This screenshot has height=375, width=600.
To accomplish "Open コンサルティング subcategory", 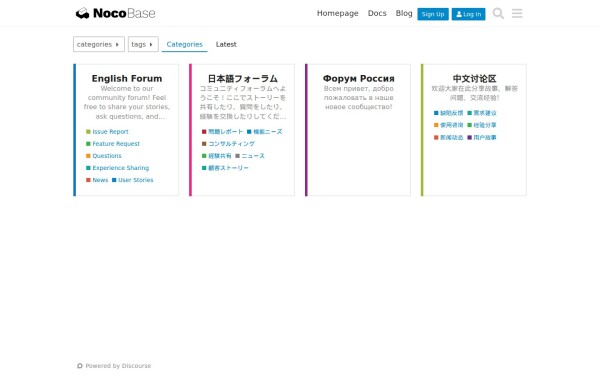I will coord(228,144).
